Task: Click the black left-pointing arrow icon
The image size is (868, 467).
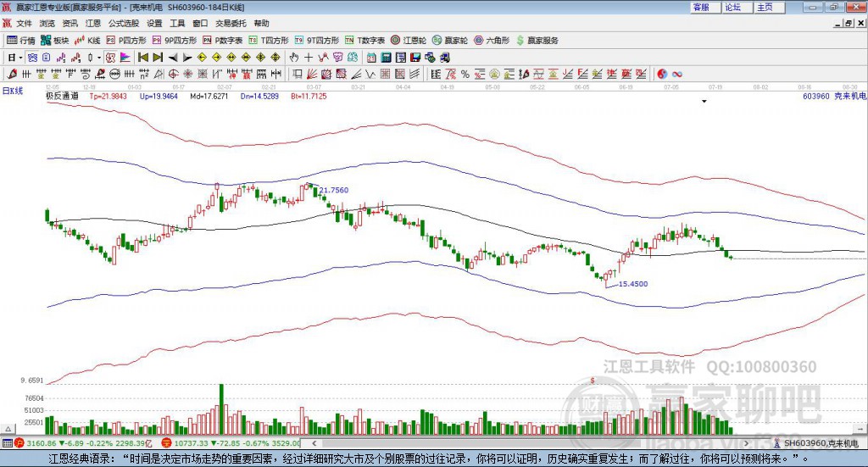Action: tap(173, 58)
